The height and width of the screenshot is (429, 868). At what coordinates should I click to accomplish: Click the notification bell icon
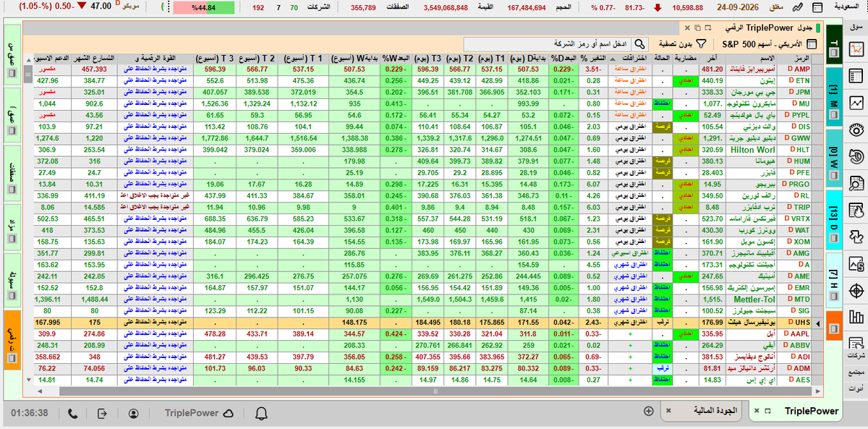click(261, 413)
